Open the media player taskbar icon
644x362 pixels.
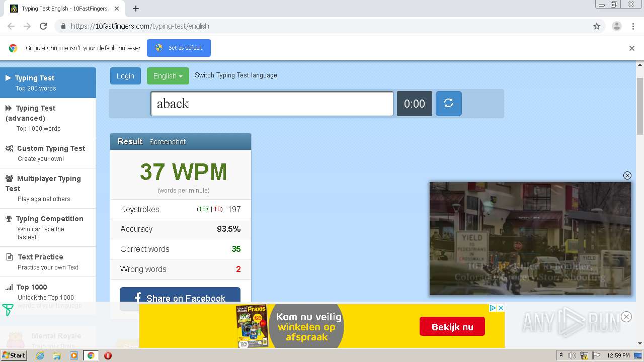tap(74, 355)
